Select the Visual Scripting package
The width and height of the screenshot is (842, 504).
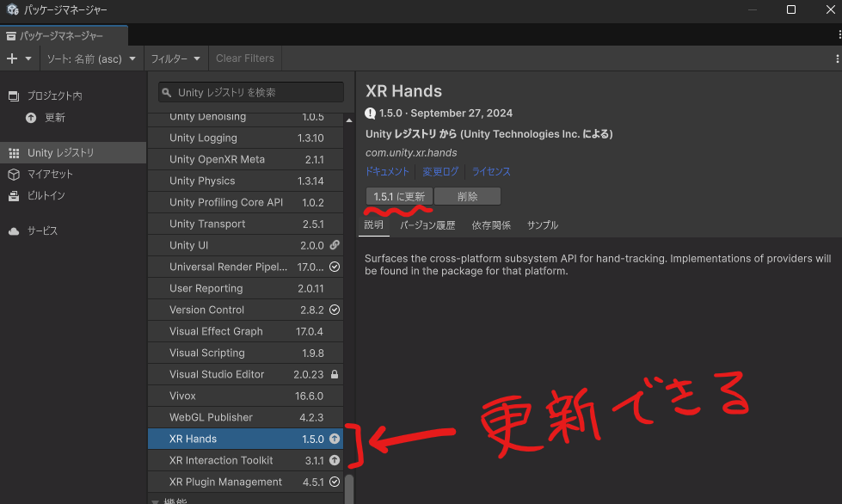(x=245, y=353)
